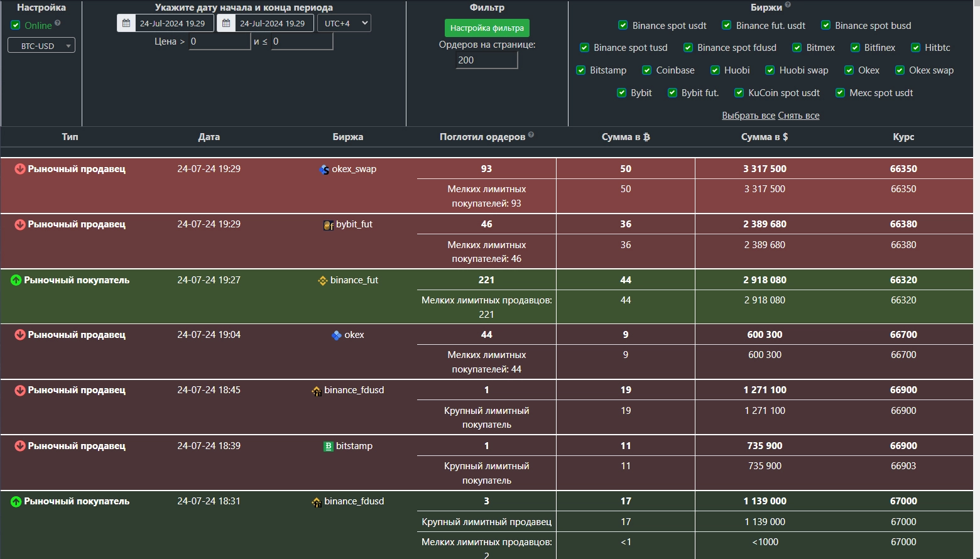
Task: Disable the Online checkbox
Action: (16, 25)
